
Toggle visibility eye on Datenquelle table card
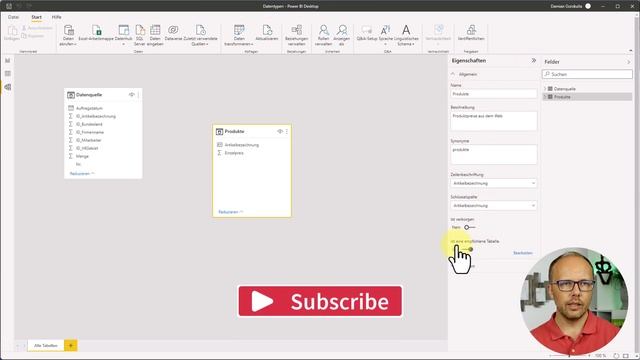click(x=131, y=95)
